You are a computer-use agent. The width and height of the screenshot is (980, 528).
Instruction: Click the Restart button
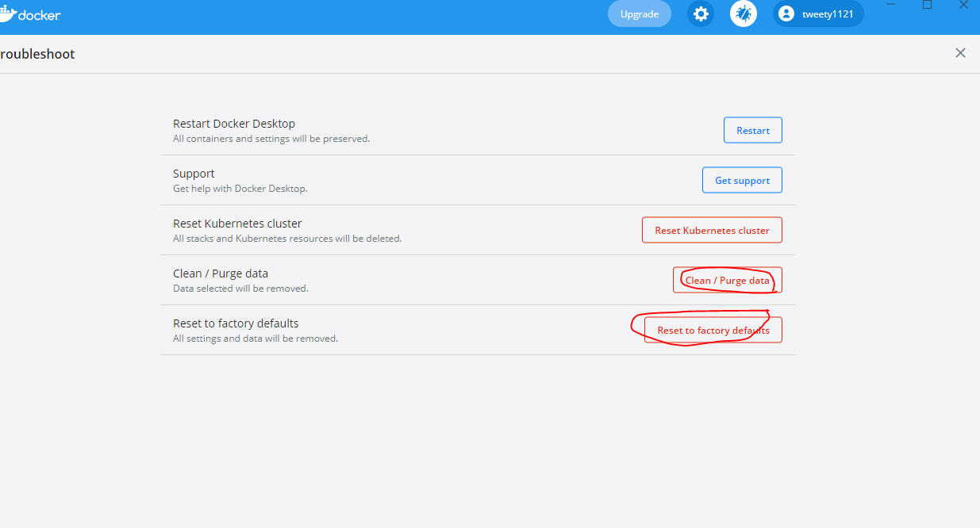pyautogui.click(x=753, y=131)
